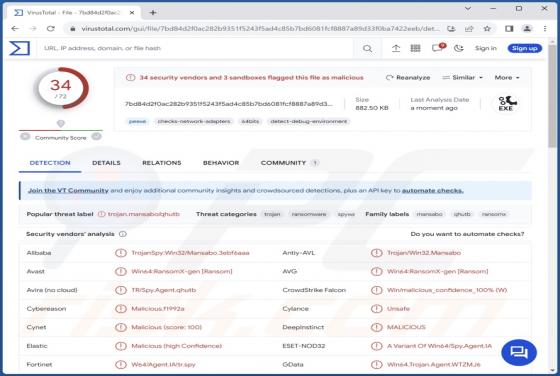Toggle dark mode moon icon
Image resolution: width=560 pixels, height=376 pixels.
tap(459, 48)
